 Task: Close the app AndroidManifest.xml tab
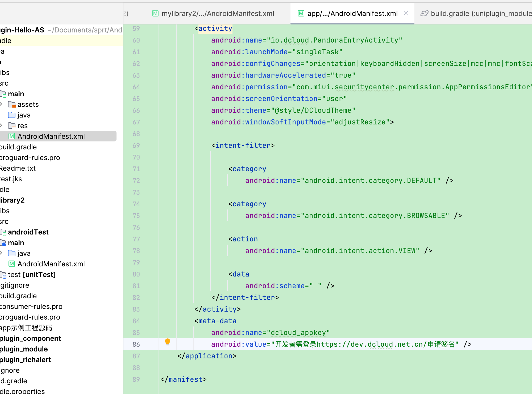pos(406,13)
